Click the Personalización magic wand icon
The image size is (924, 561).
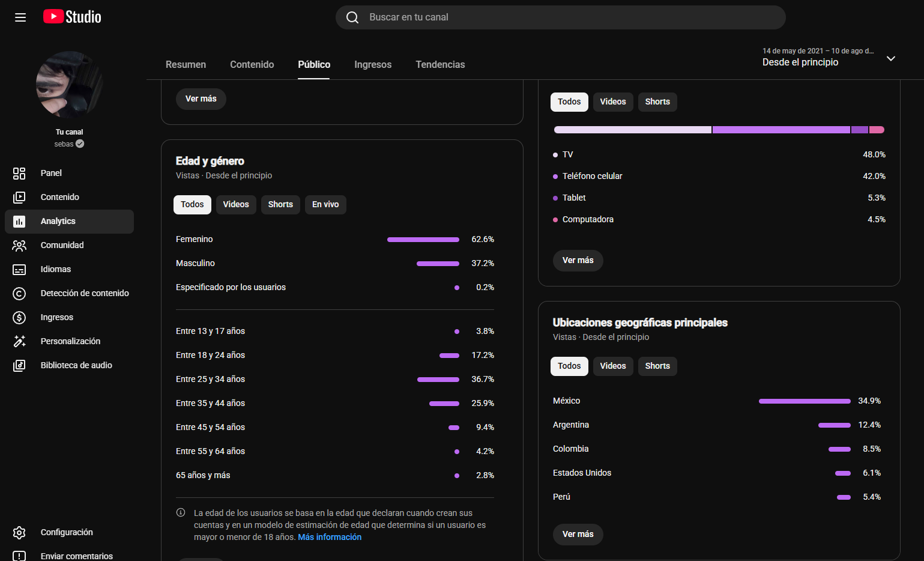click(x=19, y=341)
